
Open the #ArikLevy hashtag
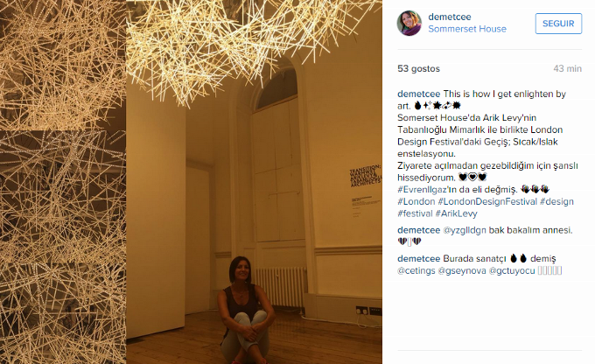[456, 213]
